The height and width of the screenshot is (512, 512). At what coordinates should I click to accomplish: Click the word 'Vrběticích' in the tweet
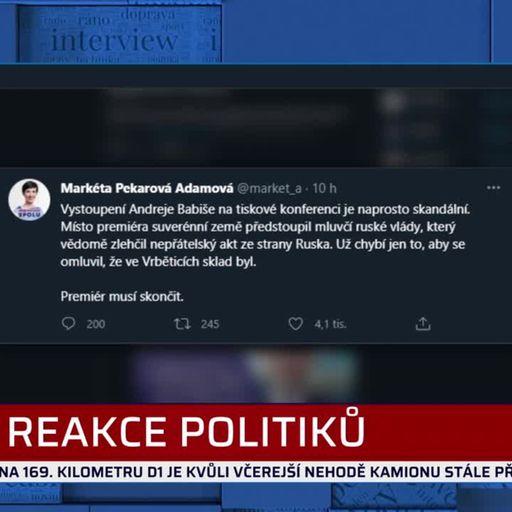(x=170, y=262)
